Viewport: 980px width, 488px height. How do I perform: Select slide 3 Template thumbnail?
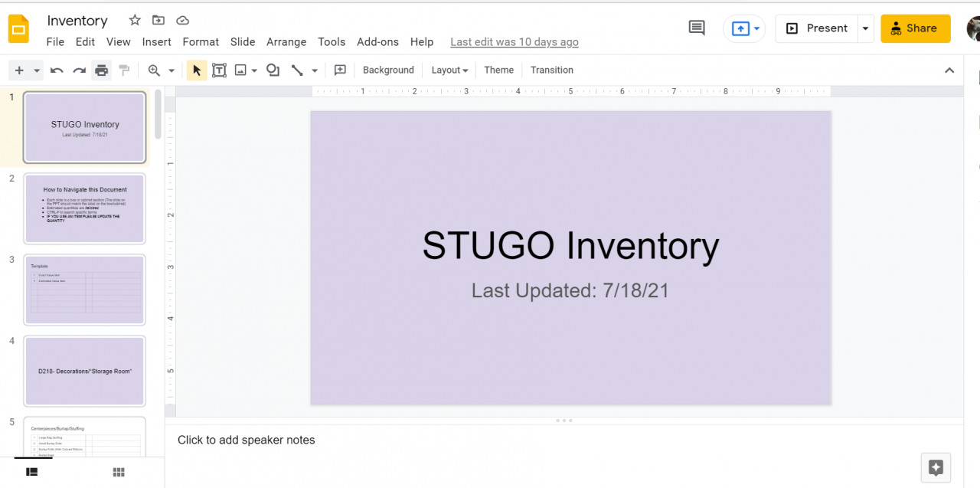click(x=84, y=290)
